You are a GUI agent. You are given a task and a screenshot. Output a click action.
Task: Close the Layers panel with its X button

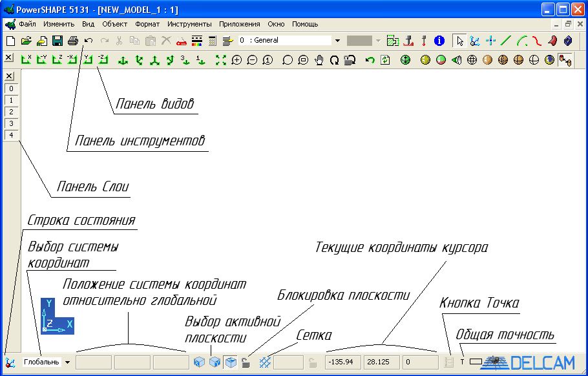coord(10,76)
